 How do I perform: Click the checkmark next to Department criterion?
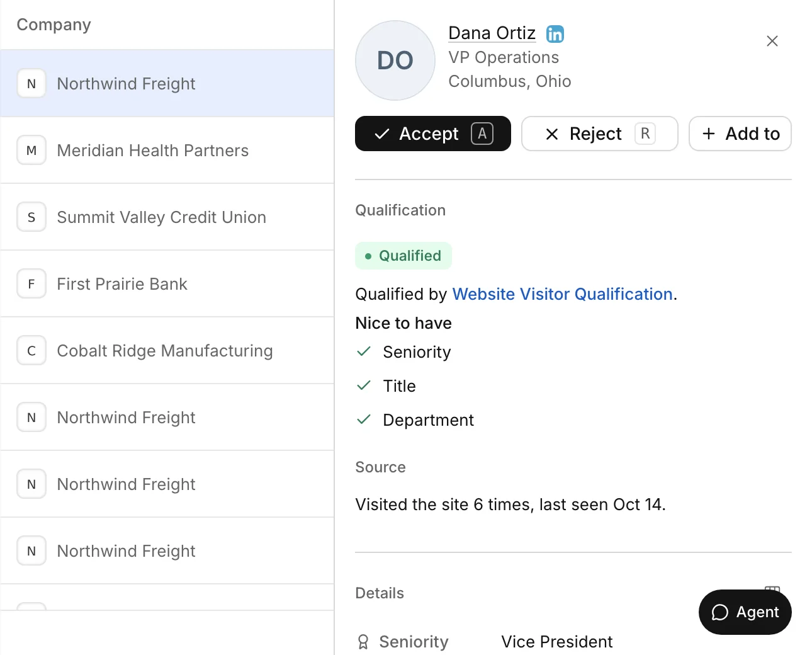click(x=364, y=419)
